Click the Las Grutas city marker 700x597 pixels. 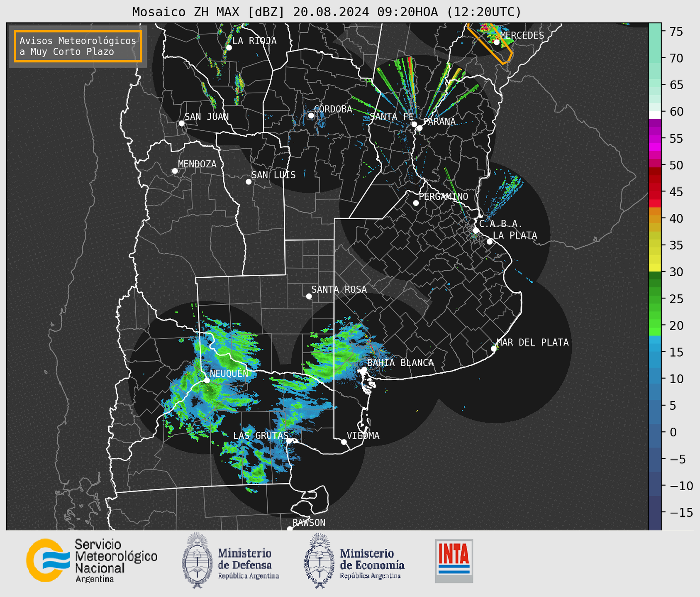[289, 441]
